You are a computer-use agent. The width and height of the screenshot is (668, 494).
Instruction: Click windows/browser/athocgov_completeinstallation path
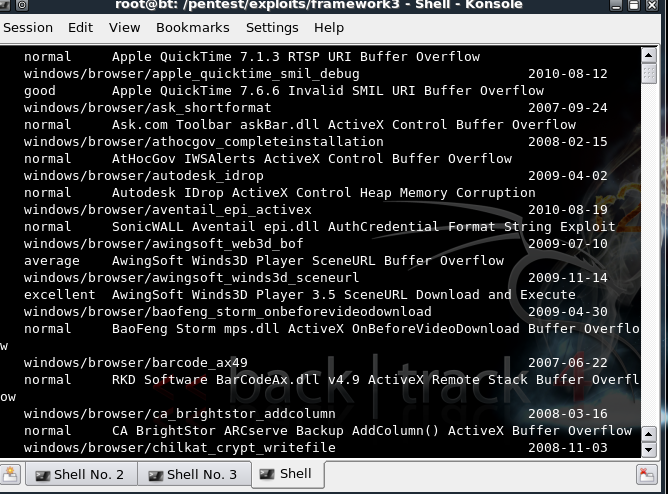[204, 142]
